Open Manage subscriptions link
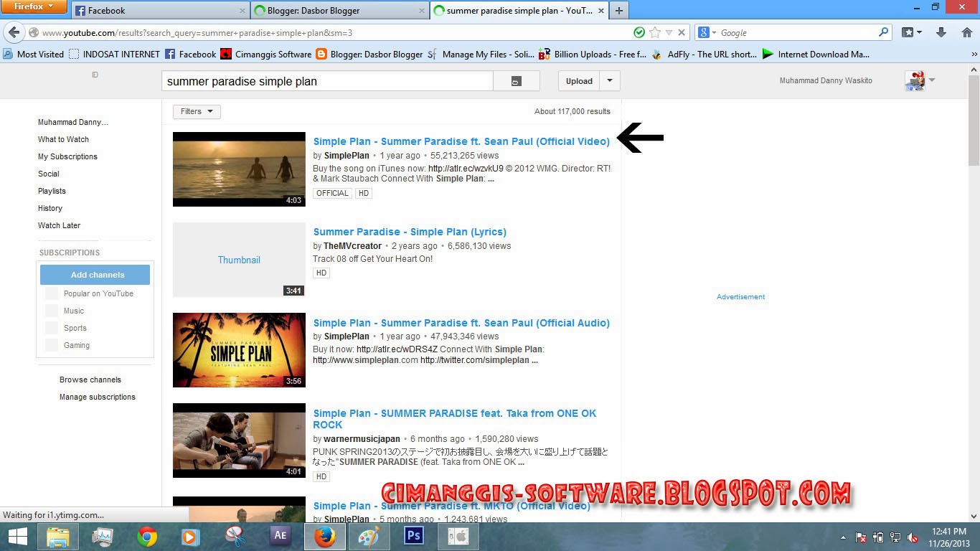 pos(98,397)
